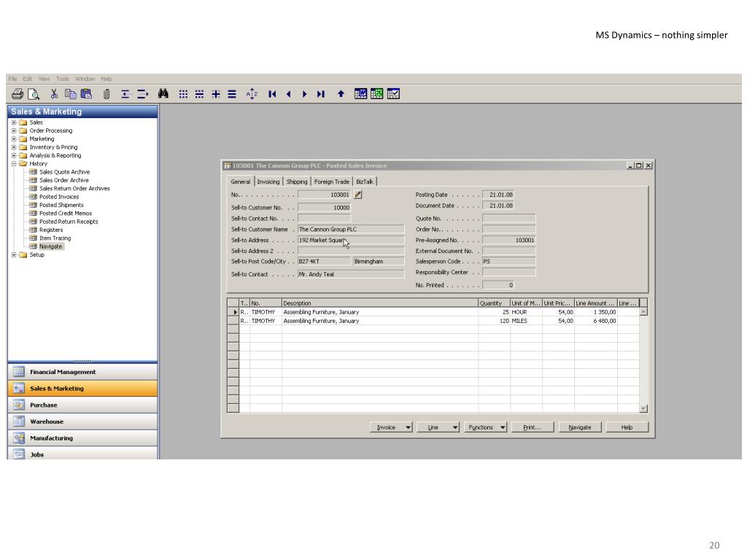The width and height of the screenshot is (747, 560).
Task: Go to first record arrow
Action: point(272,94)
